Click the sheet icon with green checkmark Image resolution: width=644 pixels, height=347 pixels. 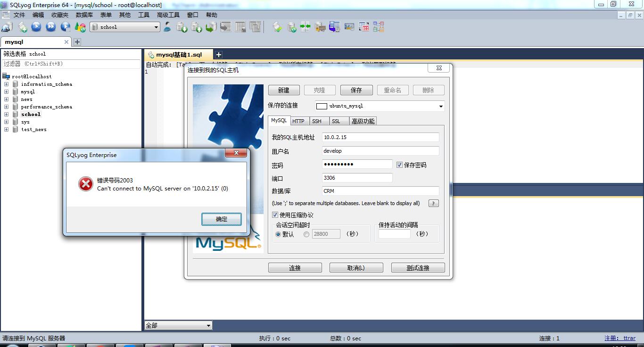(x=277, y=27)
